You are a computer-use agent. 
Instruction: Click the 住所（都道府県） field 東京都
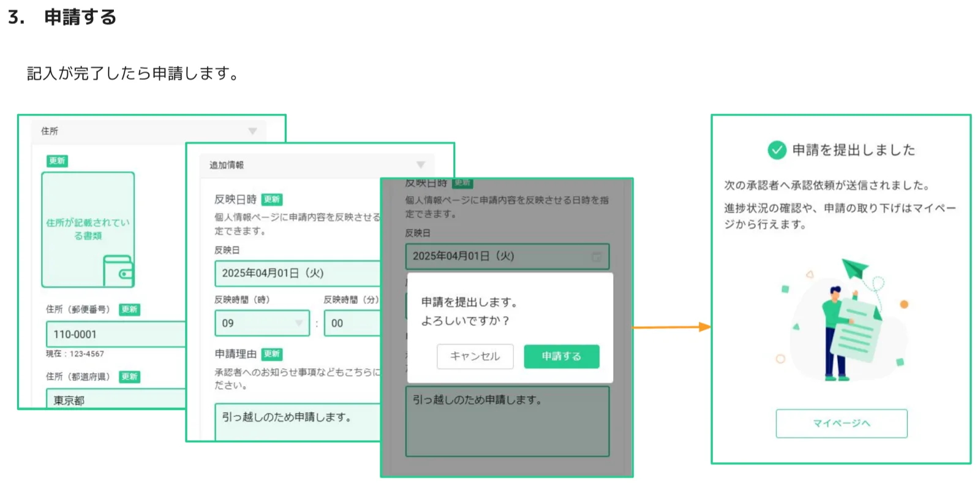point(116,399)
